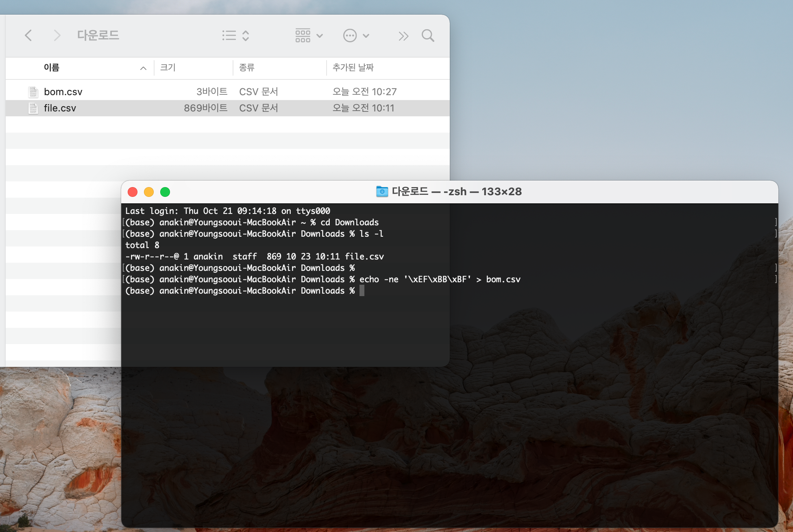Click the Finder forward navigation arrow
The image size is (793, 532).
[x=57, y=35]
